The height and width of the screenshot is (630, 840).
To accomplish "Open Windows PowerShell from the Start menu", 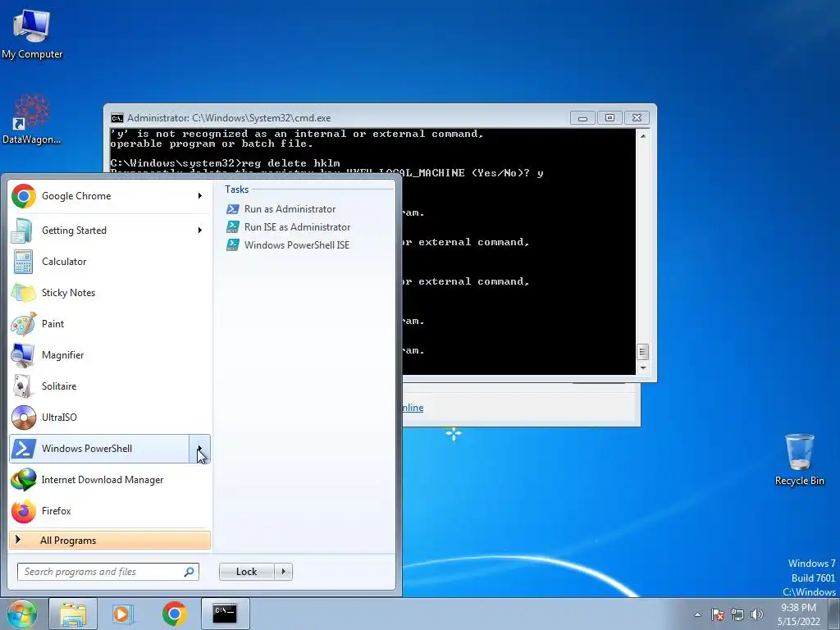I will [x=99, y=449].
